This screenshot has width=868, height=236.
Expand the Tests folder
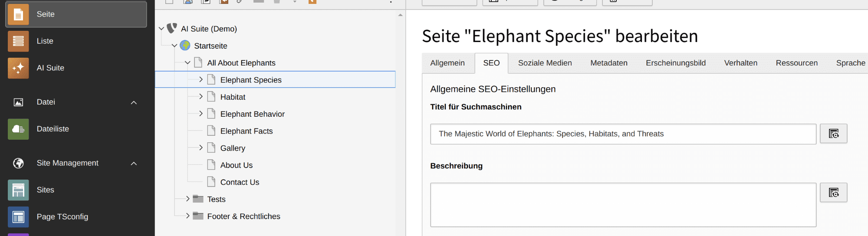tap(187, 199)
